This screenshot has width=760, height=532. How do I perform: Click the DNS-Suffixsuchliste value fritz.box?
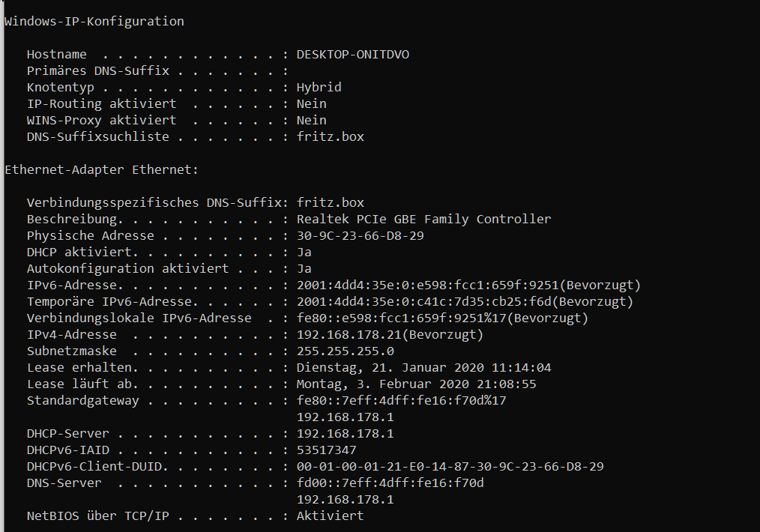(x=330, y=136)
